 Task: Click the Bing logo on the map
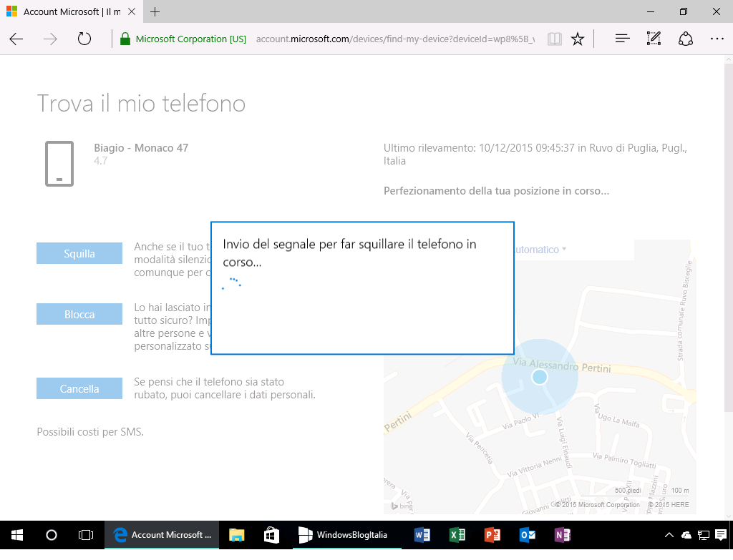point(402,506)
